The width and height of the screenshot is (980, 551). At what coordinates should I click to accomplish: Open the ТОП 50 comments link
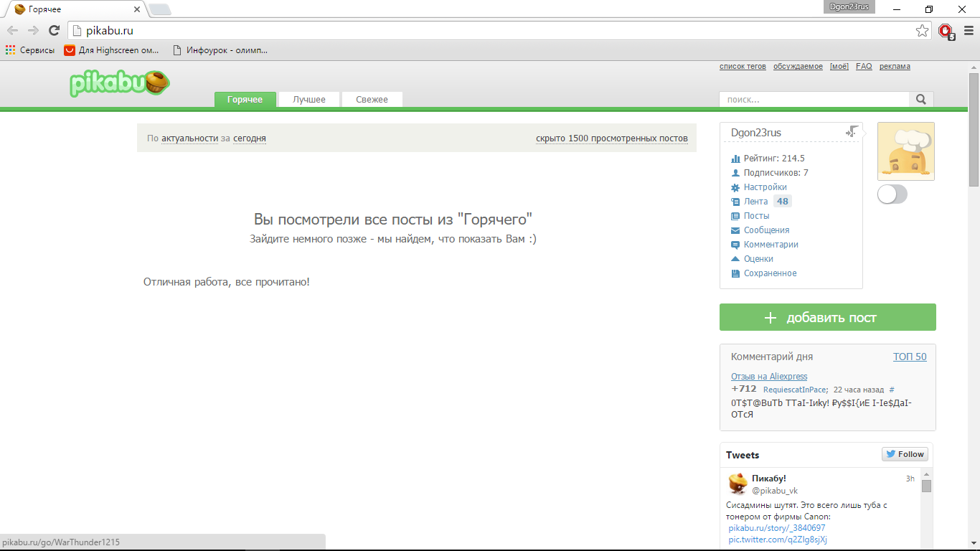coord(909,357)
